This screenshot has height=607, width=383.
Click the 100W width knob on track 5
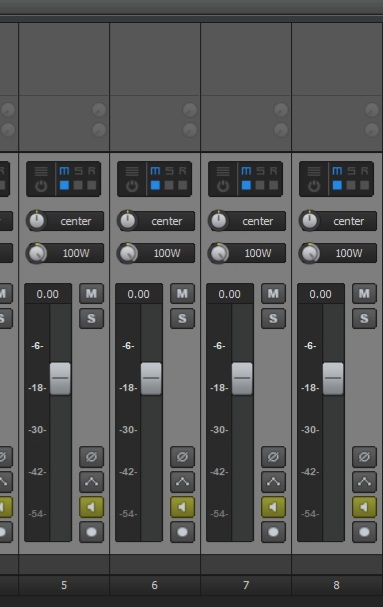(37, 253)
